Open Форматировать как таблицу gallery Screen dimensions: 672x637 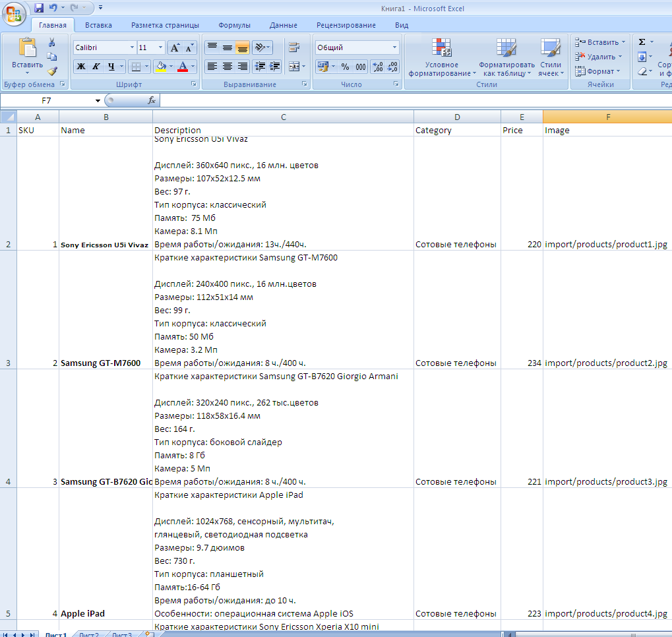point(506,57)
